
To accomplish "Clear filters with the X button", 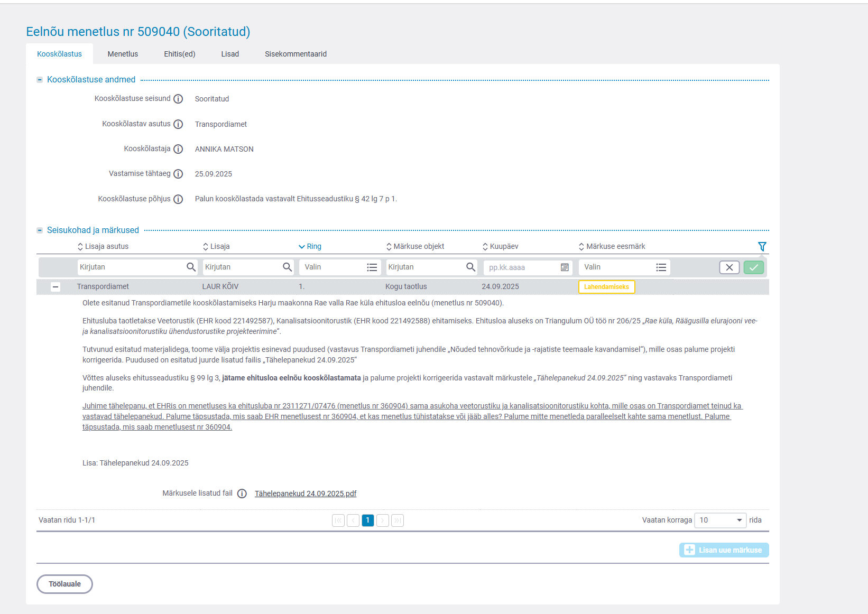I will 729,267.
